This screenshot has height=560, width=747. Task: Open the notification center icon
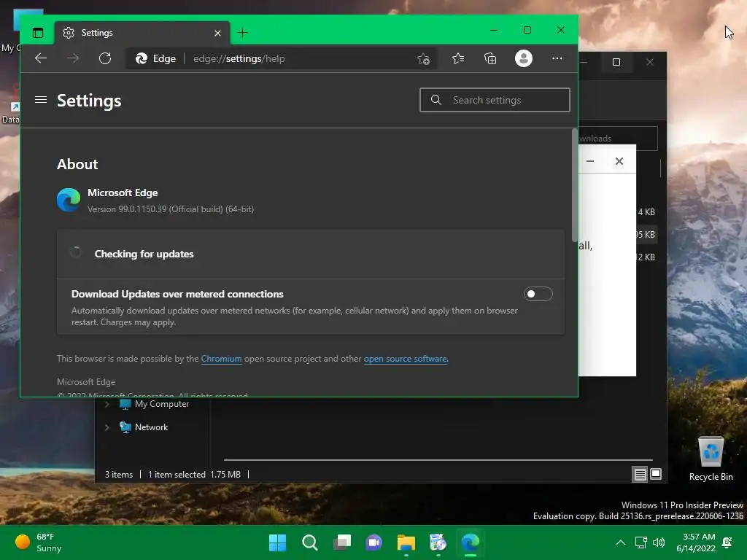point(727,542)
